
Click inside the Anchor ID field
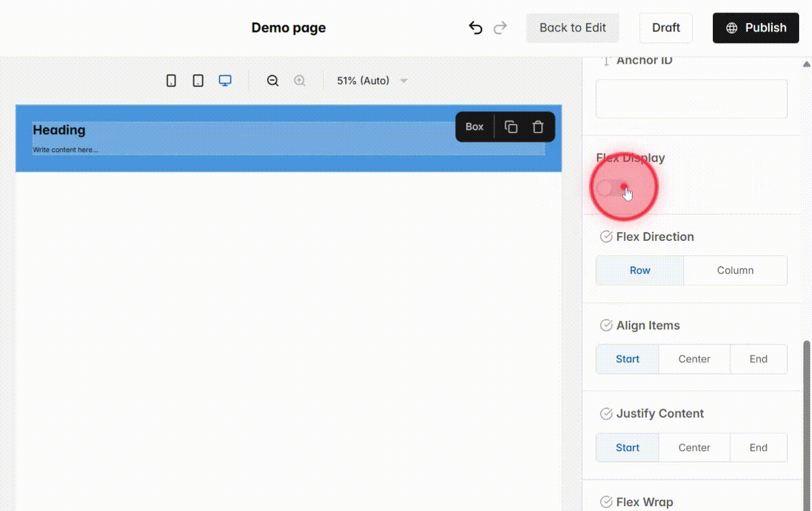pyautogui.click(x=691, y=99)
